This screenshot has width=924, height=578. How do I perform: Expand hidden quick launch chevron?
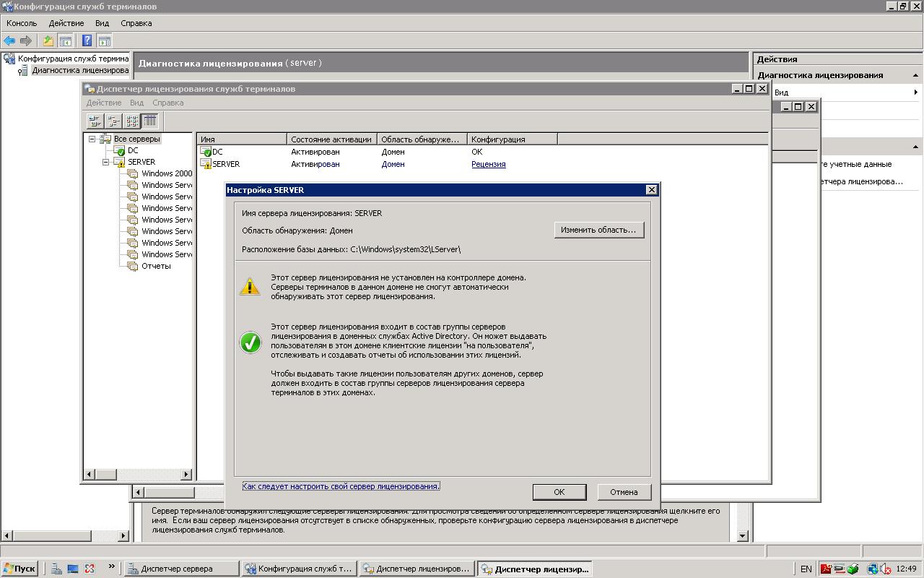(x=111, y=567)
